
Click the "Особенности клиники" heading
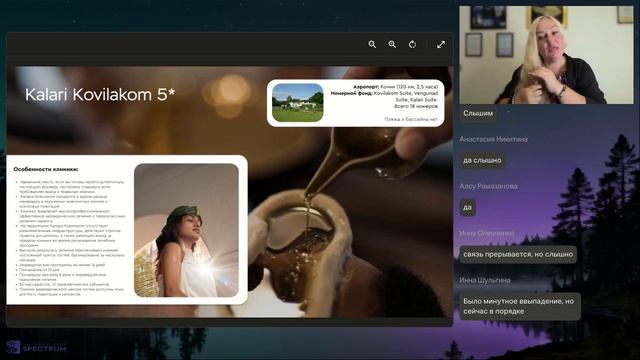(x=46, y=169)
